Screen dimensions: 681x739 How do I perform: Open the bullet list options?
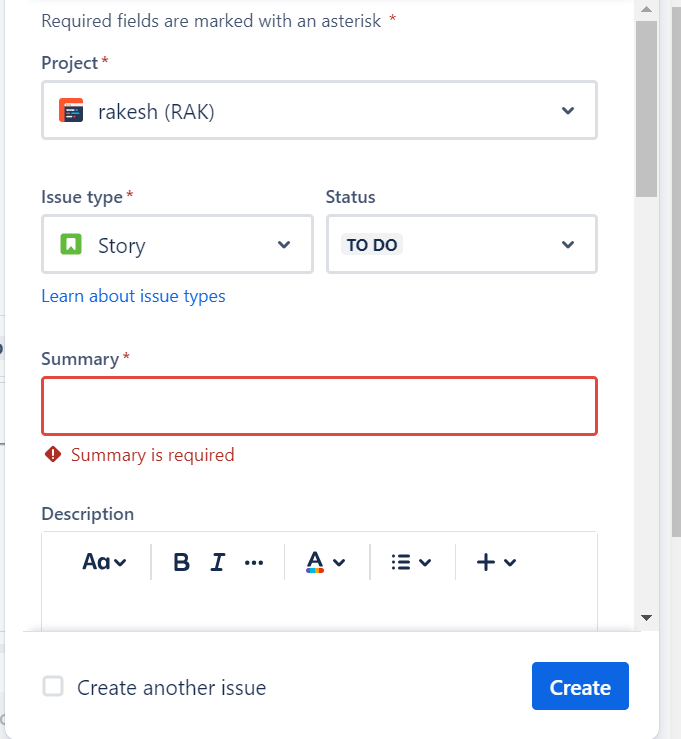click(x=411, y=562)
